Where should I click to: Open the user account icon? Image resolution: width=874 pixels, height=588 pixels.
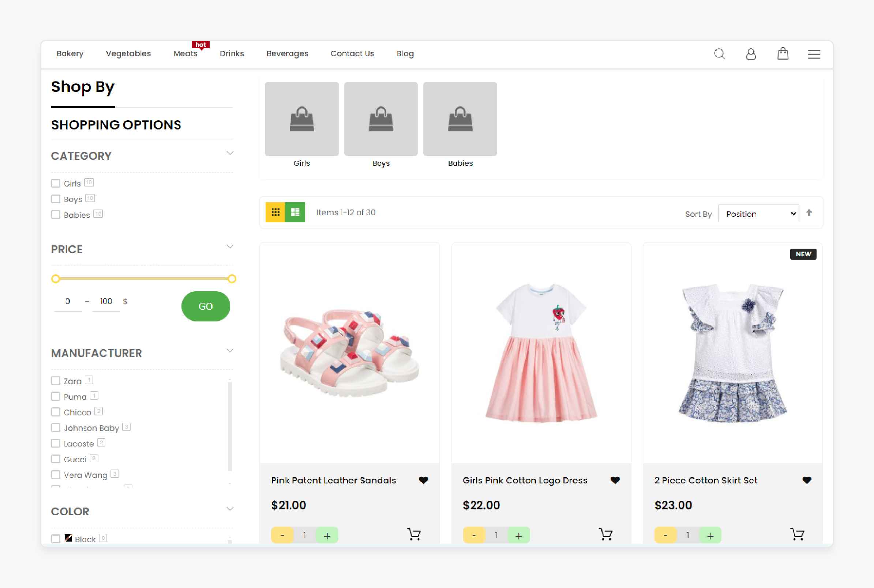point(751,54)
